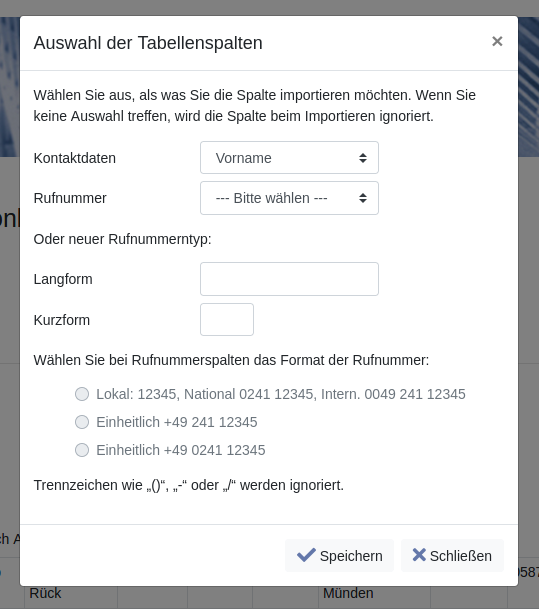Click the Speichern button text
The image size is (539, 609).
coord(351,556)
